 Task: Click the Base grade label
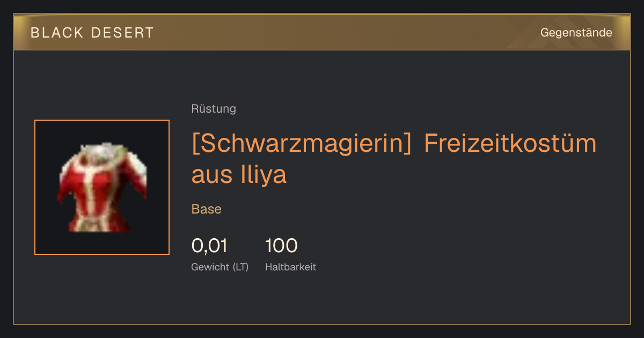tap(207, 209)
